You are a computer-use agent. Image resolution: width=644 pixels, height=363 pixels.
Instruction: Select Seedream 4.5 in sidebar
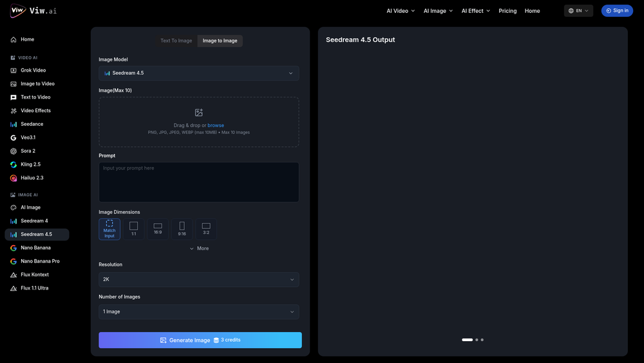37,234
